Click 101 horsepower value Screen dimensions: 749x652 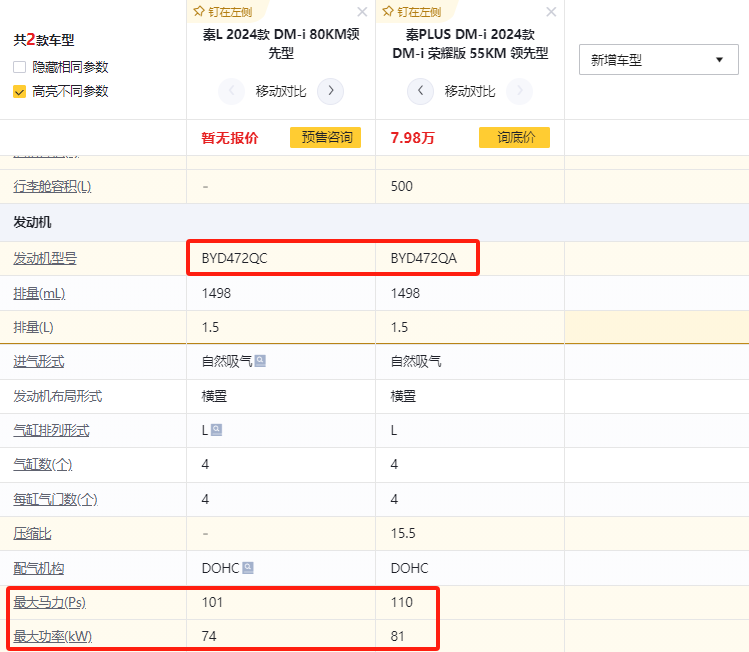coord(212,602)
